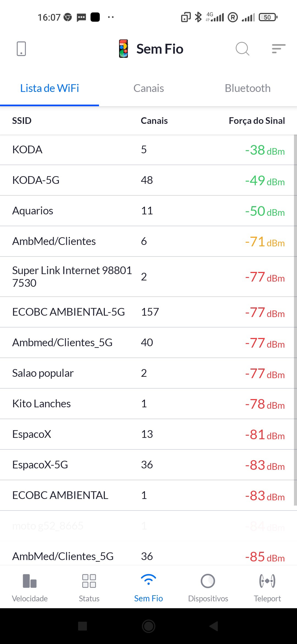Click the SSID column header

point(22,121)
